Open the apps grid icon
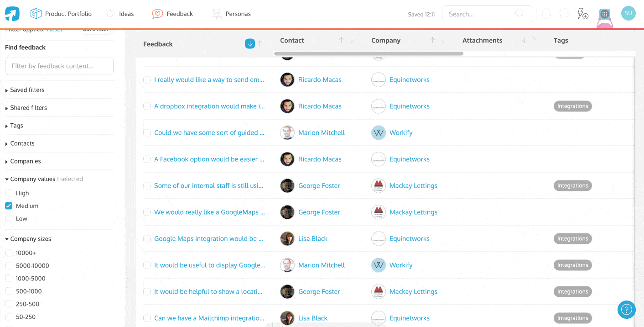 (605, 14)
